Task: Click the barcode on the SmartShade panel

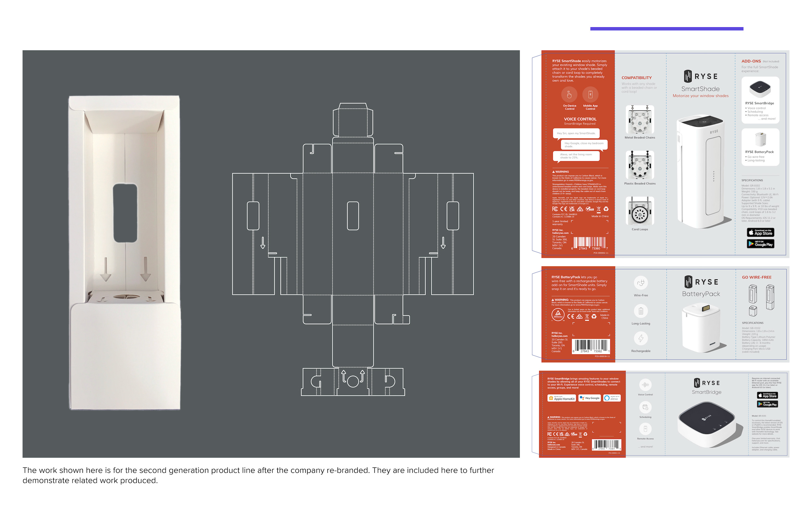Action: (589, 243)
